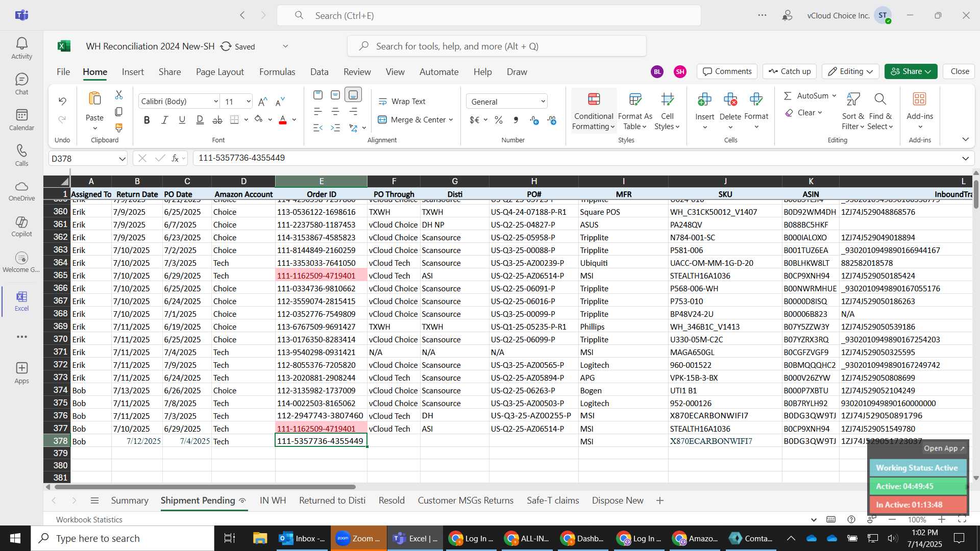
Task: Open the Apps sidebar icon
Action: click(x=21, y=373)
